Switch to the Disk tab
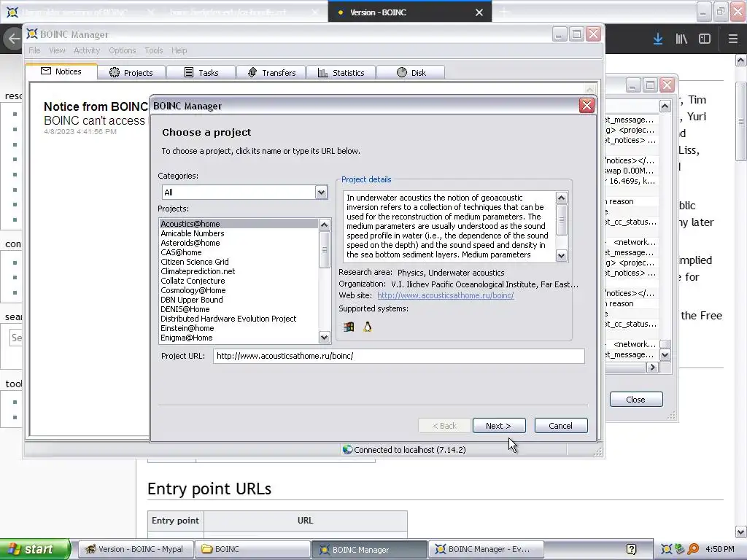Viewport: 747px width, 560px height. 411,72
